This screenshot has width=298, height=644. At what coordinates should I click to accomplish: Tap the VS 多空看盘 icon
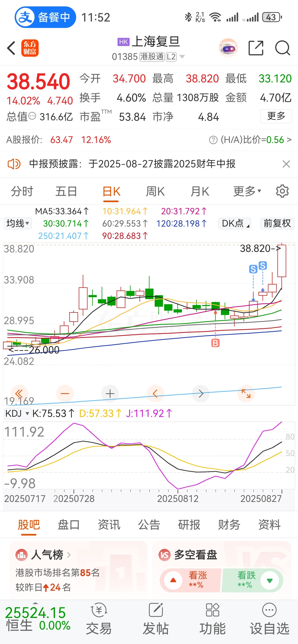(x=165, y=555)
